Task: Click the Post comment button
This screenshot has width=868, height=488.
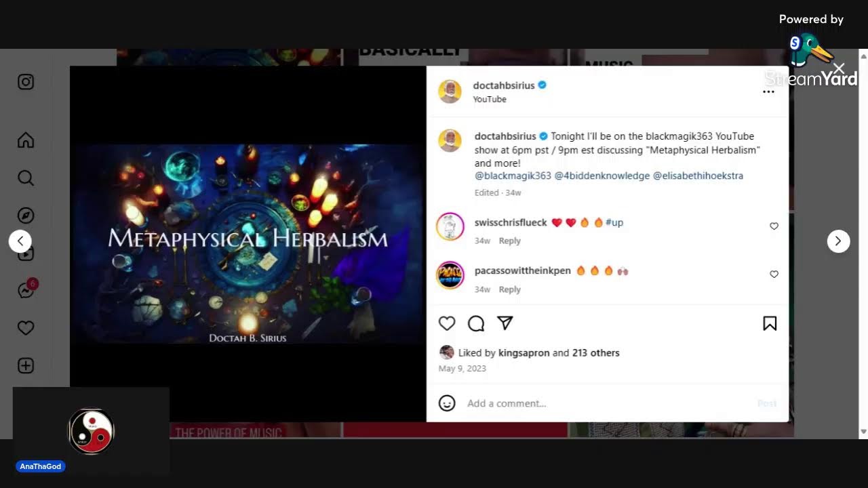Action: click(x=767, y=403)
